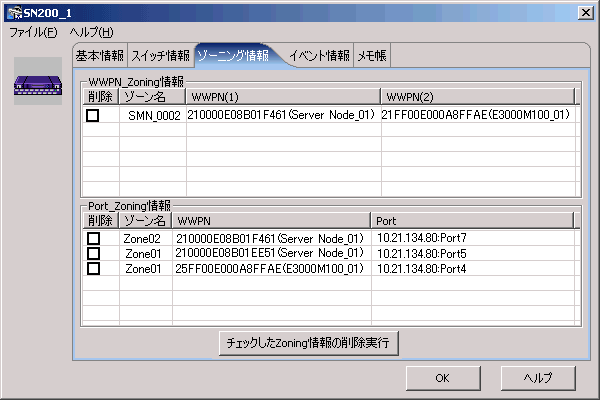Switch to the 基本情報 tab
Image resolution: width=600 pixels, height=400 pixels.
(99, 56)
